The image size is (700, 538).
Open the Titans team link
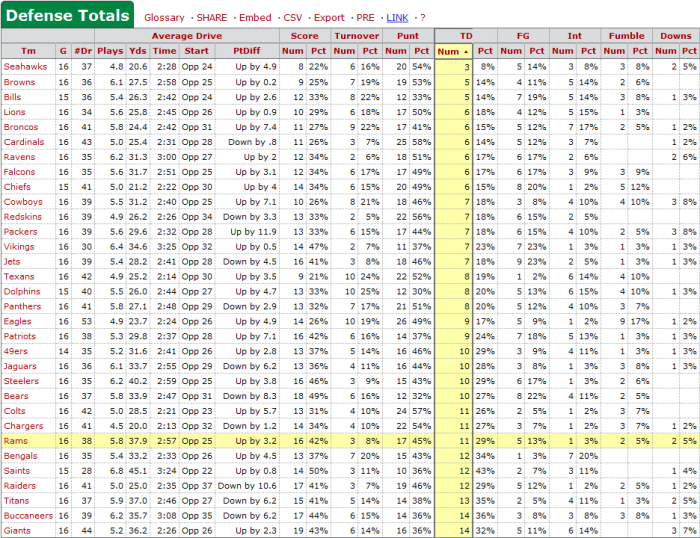(x=16, y=501)
